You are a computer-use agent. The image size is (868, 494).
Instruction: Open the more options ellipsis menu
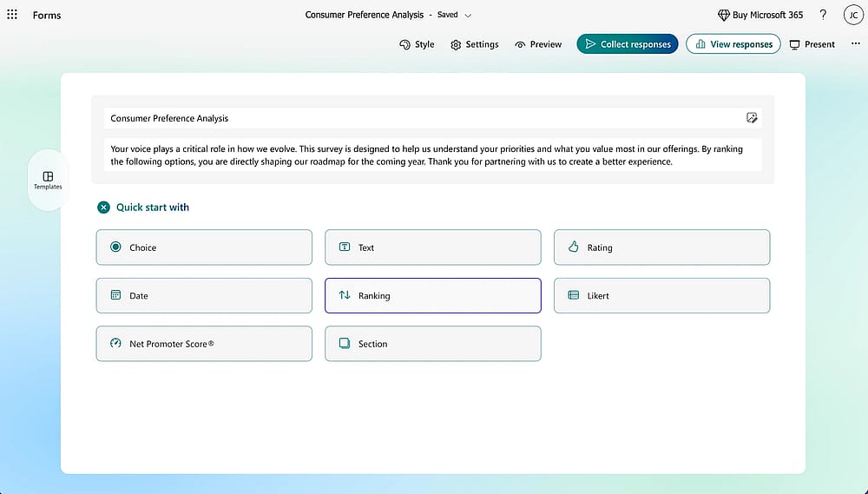pyautogui.click(x=855, y=43)
